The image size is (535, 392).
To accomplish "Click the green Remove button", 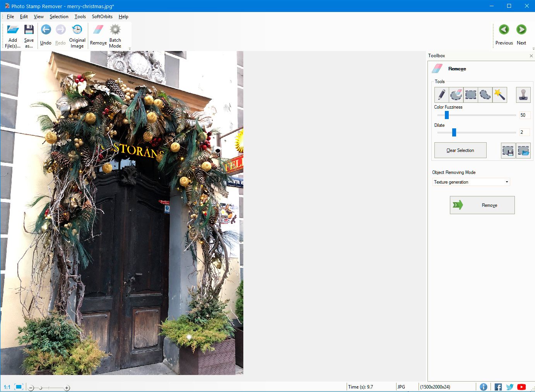I will coord(482,205).
